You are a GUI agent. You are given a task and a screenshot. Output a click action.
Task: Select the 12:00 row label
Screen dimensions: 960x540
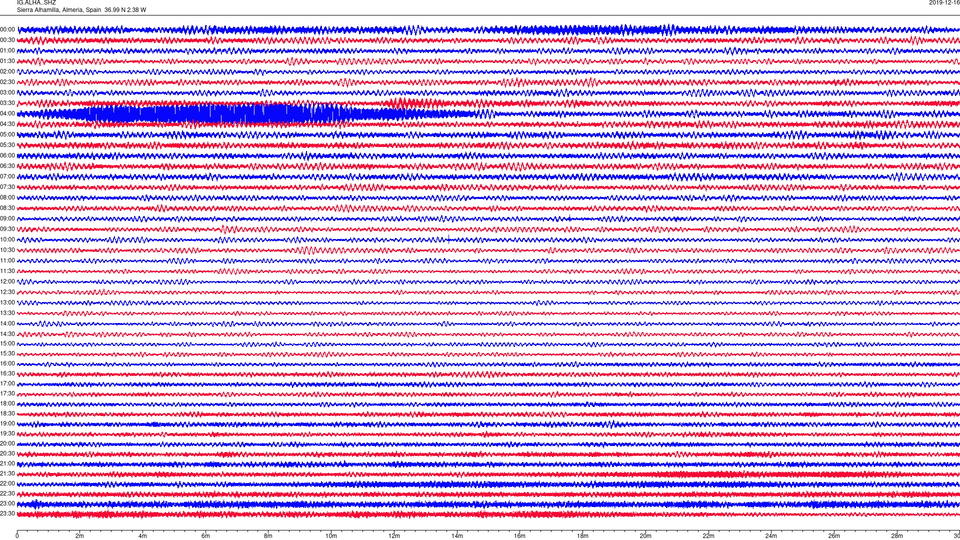[x=7, y=282]
